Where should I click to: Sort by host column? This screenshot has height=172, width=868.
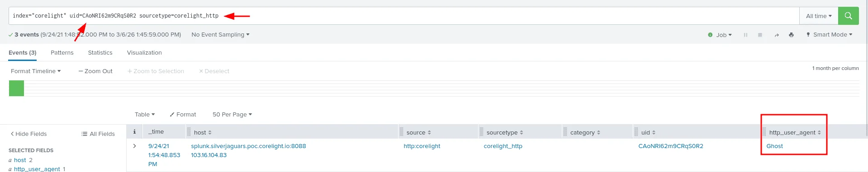coord(203,133)
